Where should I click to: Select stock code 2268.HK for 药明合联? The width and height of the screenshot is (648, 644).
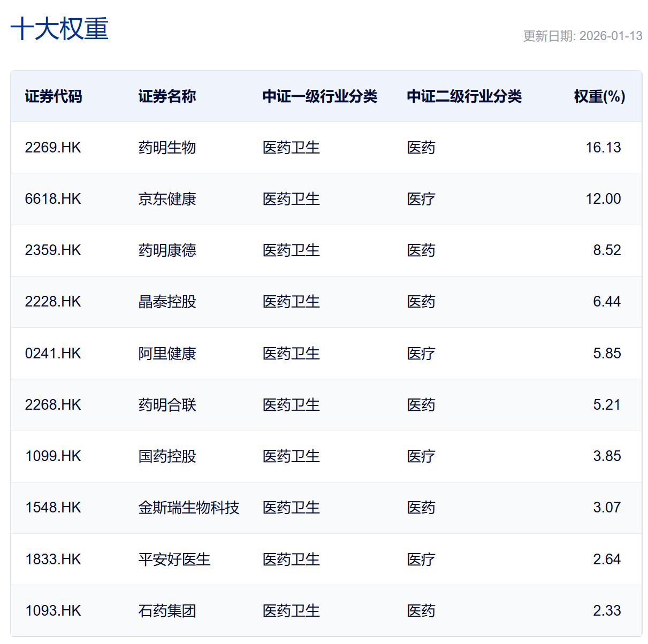(x=54, y=404)
